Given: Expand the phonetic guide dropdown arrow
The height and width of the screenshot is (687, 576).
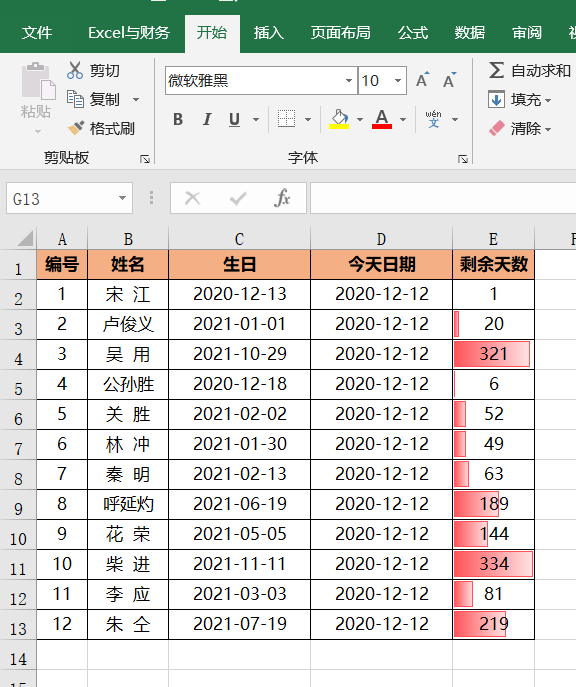Looking at the screenshot, I should [455, 119].
